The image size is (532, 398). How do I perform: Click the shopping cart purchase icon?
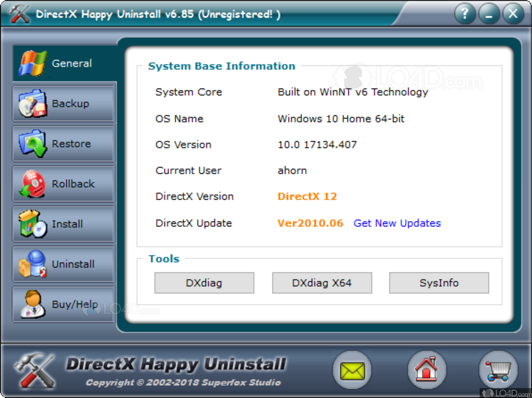pos(498,370)
